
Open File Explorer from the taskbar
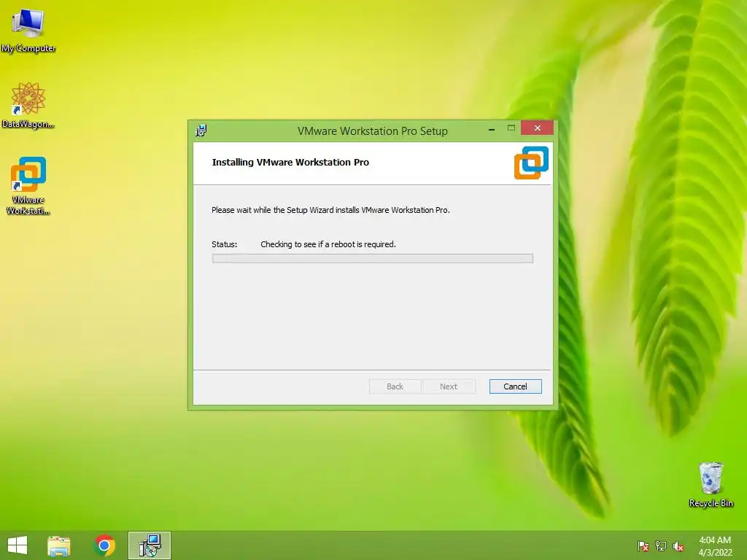(x=59, y=545)
